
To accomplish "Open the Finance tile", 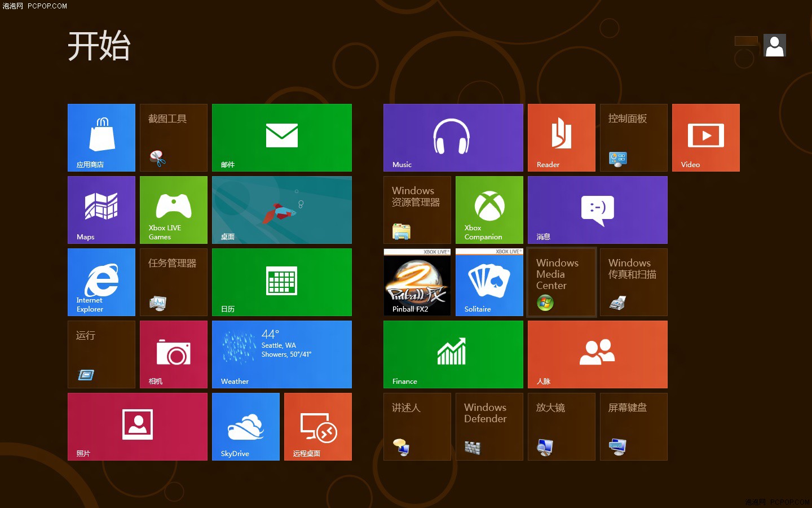I will (453, 354).
